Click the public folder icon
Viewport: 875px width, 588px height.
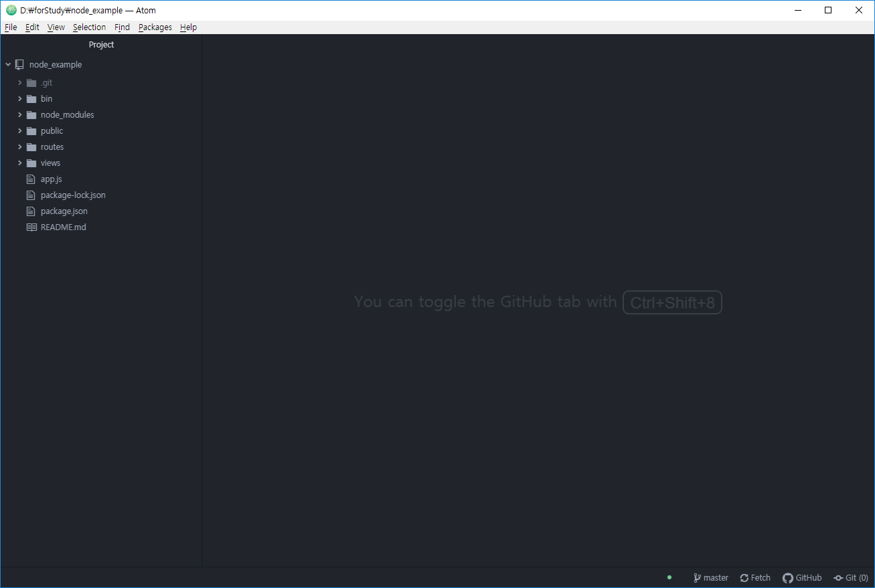click(x=31, y=130)
